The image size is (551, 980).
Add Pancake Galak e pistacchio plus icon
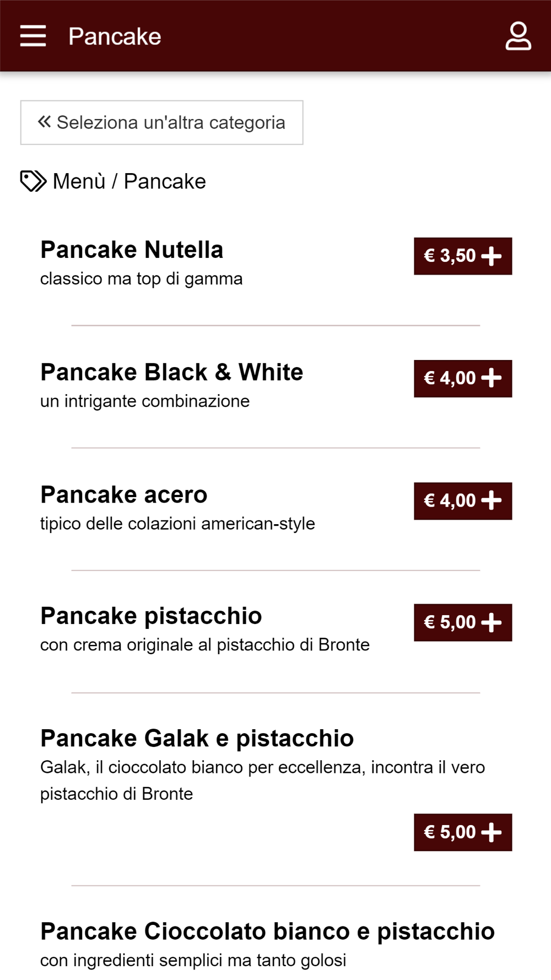(491, 832)
